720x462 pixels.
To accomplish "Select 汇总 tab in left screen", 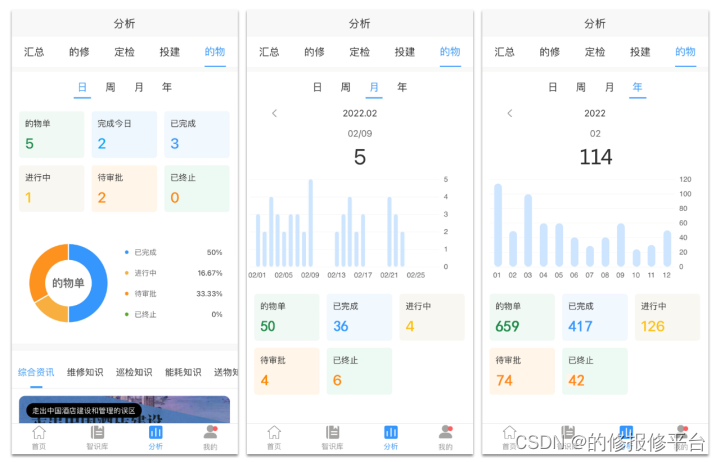I will point(34,52).
